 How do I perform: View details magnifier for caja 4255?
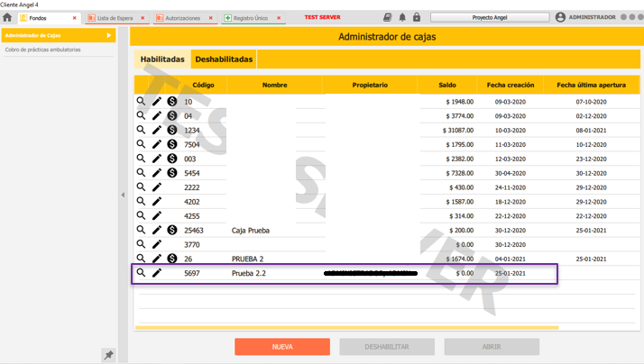point(141,215)
